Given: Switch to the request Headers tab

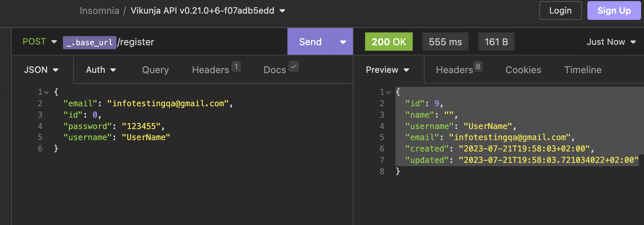Looking at the screenshot, I should click(x=211, y=70).
